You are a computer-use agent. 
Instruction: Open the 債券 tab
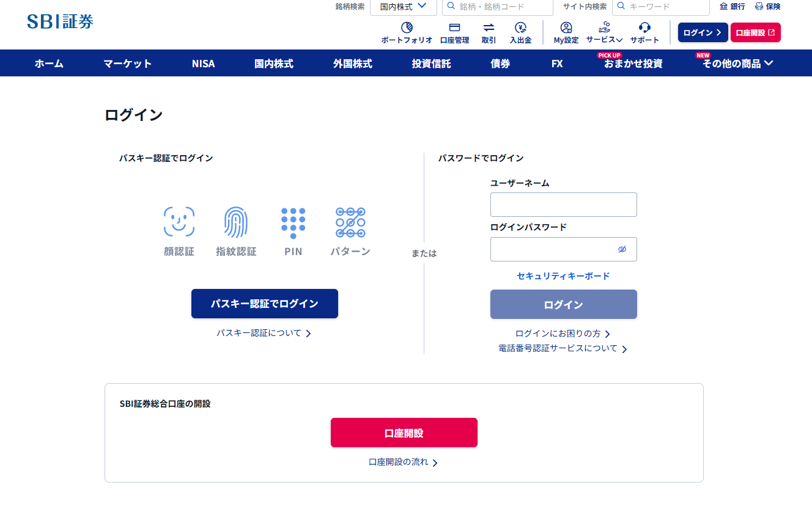500,63
